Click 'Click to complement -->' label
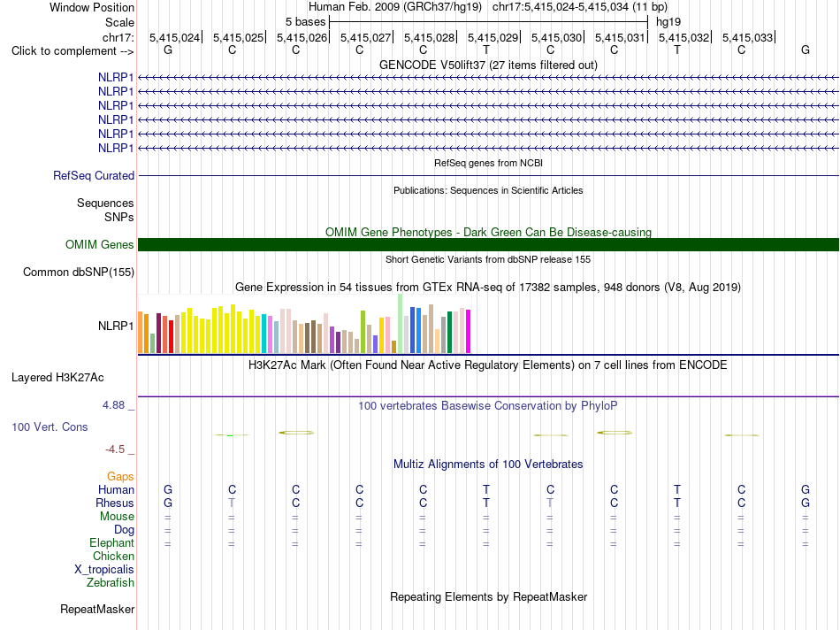The height and width of the screenshot is (630, 840). [73, 51]
